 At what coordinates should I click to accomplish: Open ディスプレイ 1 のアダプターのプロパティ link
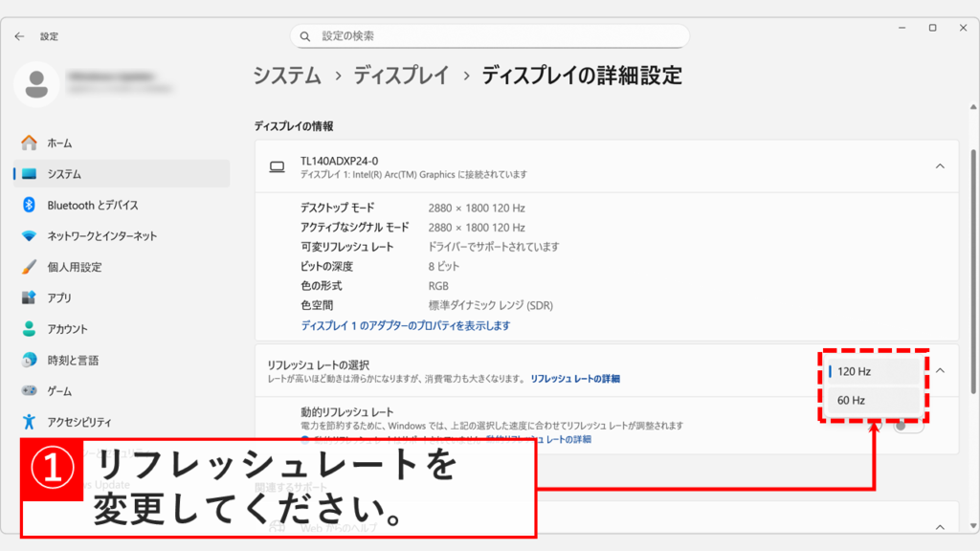(x=408, y=325)
